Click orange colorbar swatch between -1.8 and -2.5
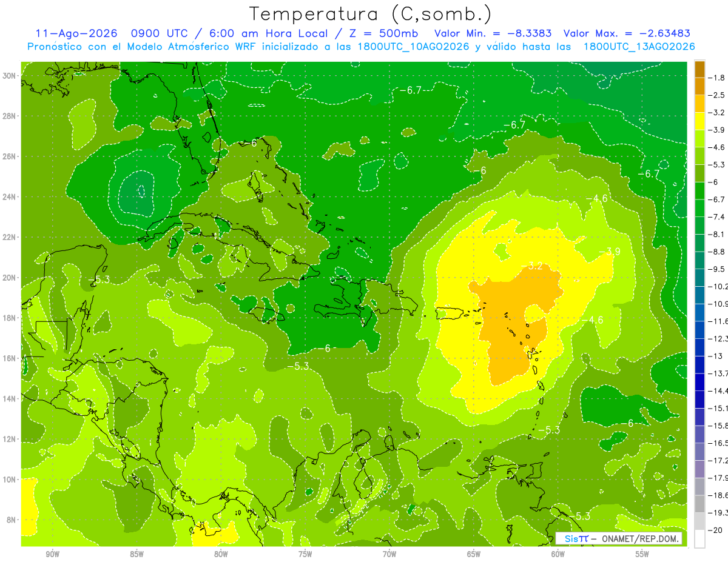This screenshot has width=728, height=562. click(x=699, y=86)
